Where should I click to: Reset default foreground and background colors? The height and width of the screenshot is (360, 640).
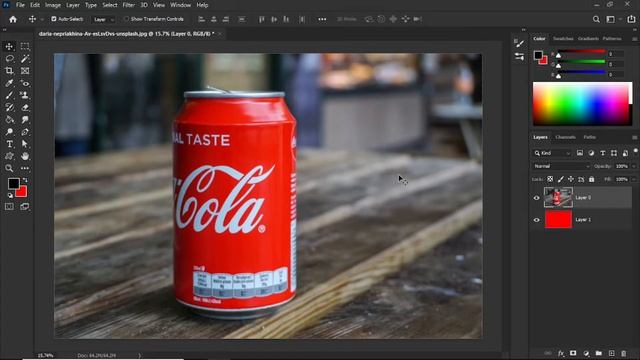(x=10, y=196)
